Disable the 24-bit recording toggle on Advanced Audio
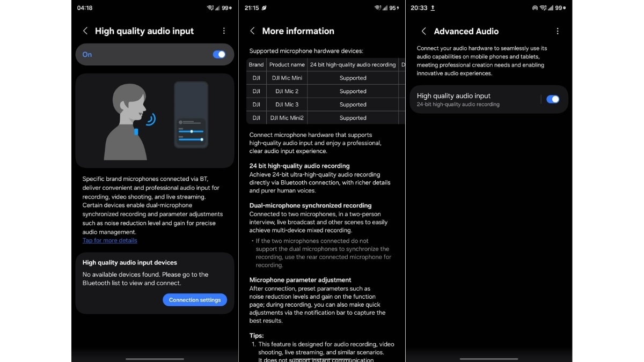 point(553,99)
